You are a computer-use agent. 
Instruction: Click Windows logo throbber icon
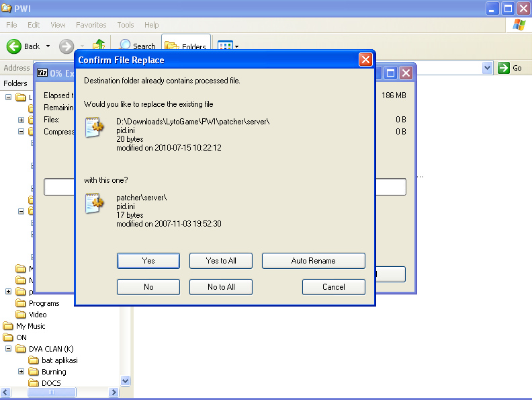click(519, 25)
